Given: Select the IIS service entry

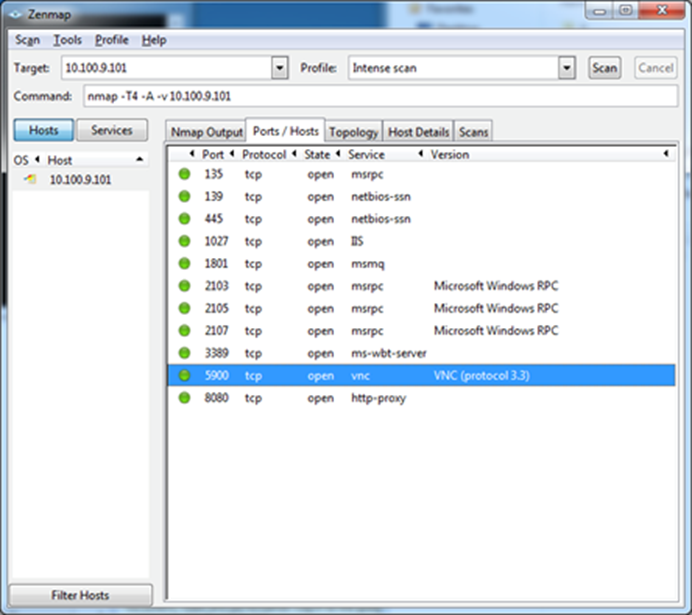Looking at the screenshot, I should pos(357,241).
